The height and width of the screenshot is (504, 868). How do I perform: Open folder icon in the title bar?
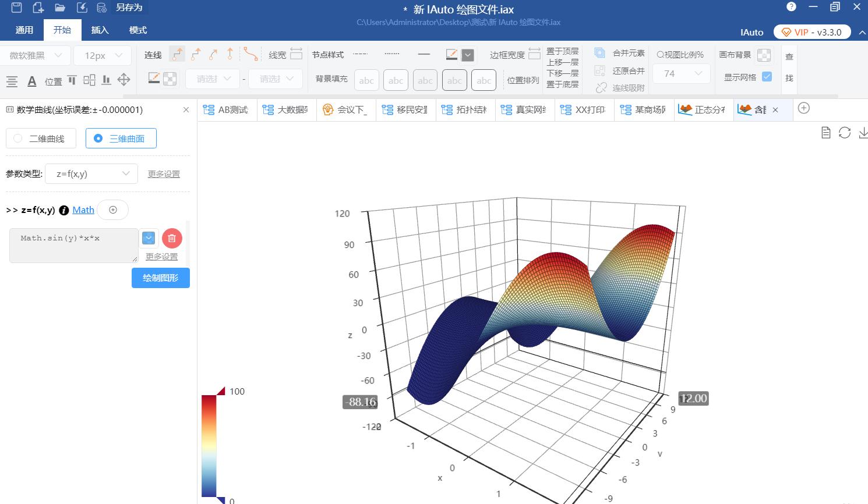click(60, 8)
